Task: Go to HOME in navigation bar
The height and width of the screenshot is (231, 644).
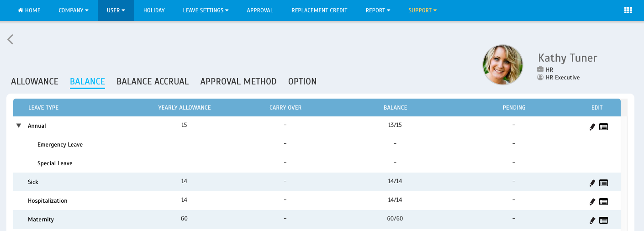Action: click(29, 10)
